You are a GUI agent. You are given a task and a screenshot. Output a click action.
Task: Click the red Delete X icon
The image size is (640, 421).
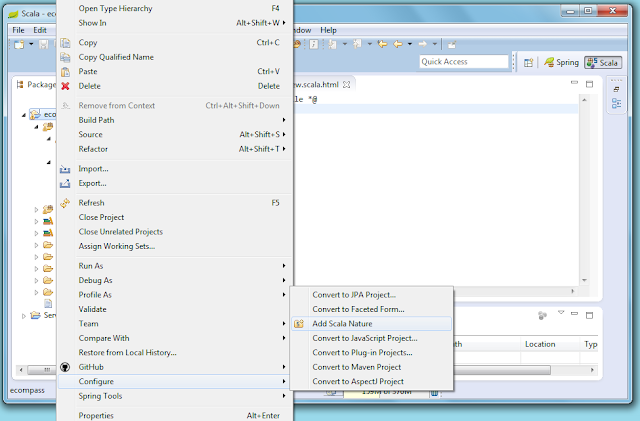pyautogui.click(x=65, y=86)
